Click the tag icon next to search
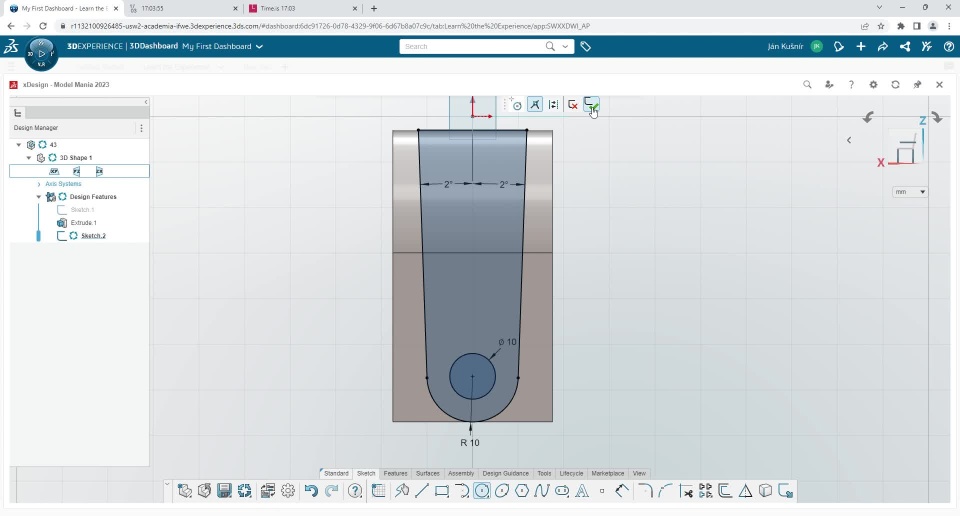Screen dimensions: 960x516 [585, 47]
